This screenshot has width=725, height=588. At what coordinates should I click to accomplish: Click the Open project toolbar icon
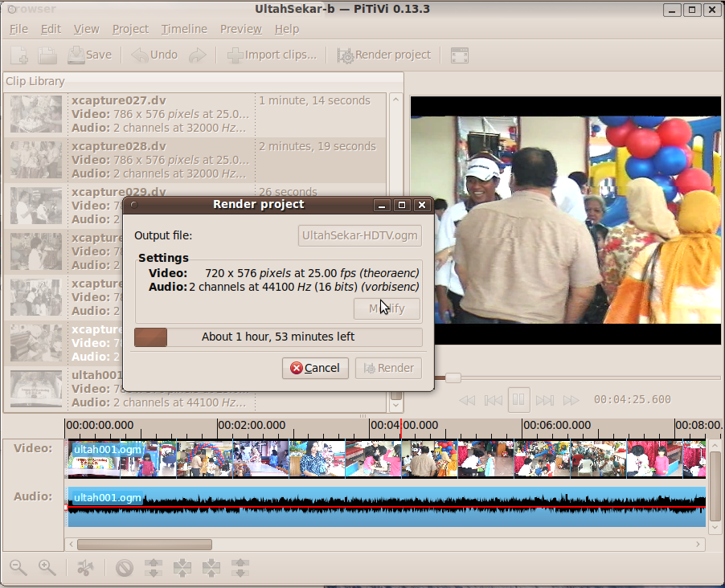click(x=47, y=55)
